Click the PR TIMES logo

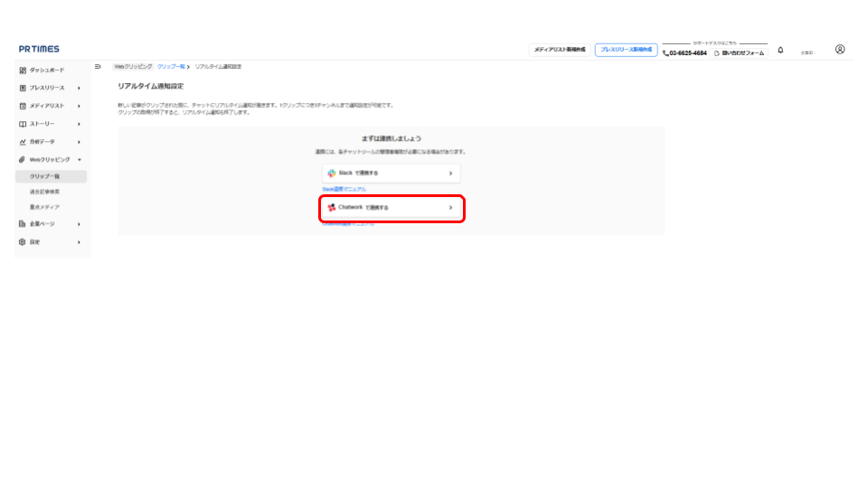[x=39, y=49]
